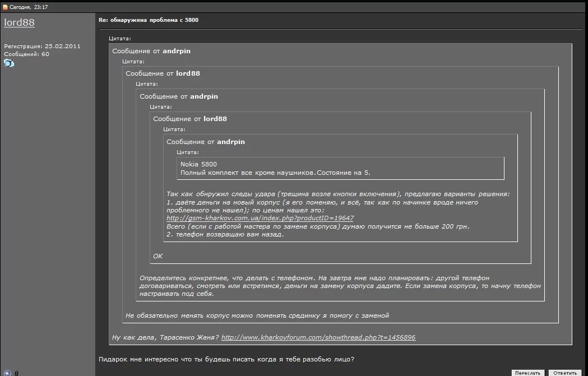Click the line starting "Так как обнружил следы удара"
Image resolution: width=588 pixels, height=376 pixels.
[338, 194]
